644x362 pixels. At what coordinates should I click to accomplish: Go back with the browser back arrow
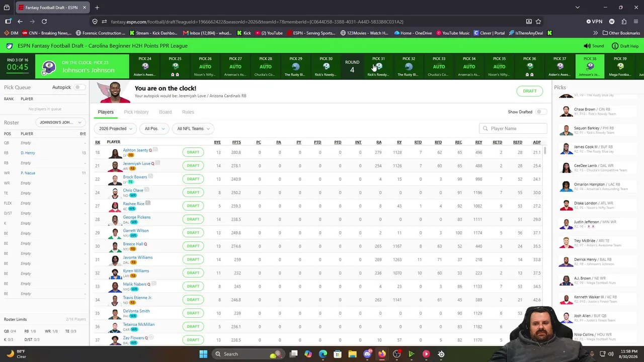20,22
